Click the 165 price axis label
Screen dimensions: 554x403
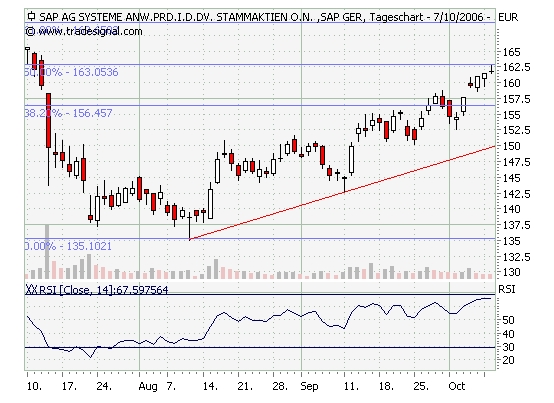[511, 52]
